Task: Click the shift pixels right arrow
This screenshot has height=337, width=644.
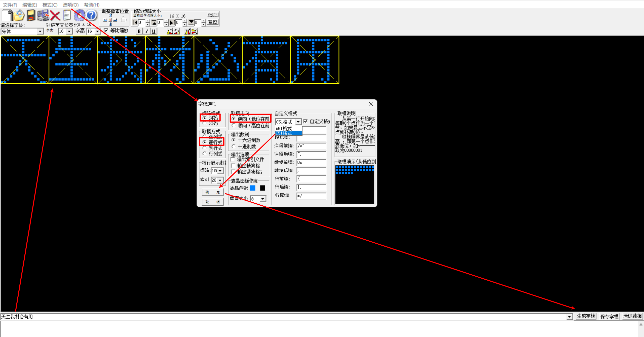Action: tap(115, 20)
